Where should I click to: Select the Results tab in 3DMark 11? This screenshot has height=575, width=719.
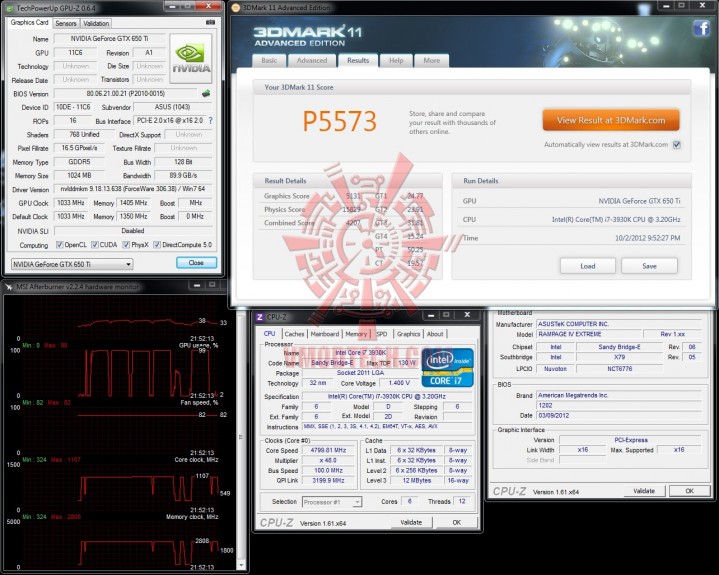coord(358,60)
